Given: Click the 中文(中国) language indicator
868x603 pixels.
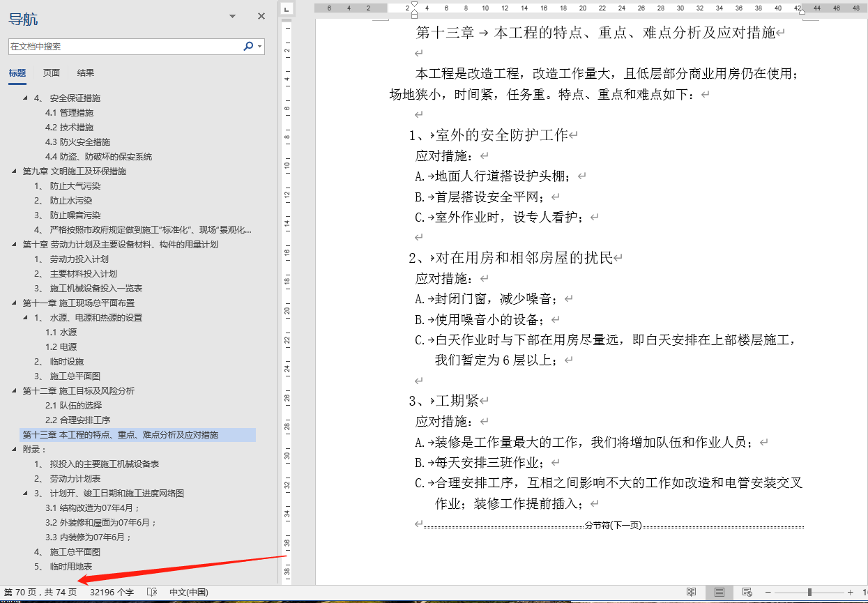Looking at the screenshot, I should [188, 593].
